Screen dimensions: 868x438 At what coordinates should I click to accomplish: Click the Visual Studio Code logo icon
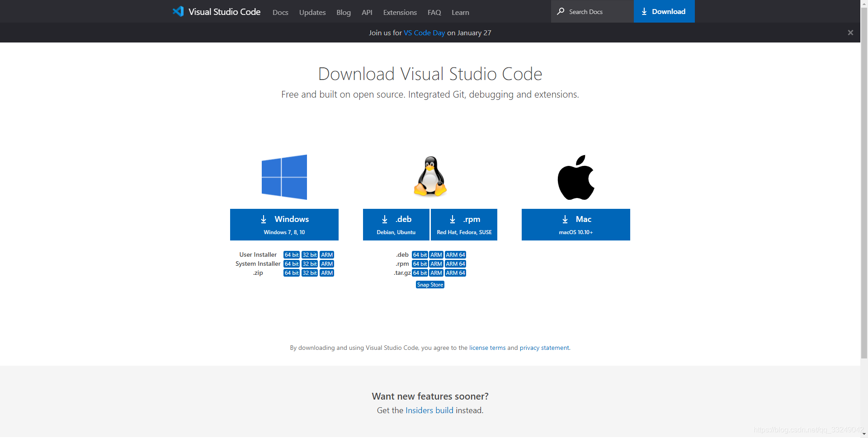(178, 11)
